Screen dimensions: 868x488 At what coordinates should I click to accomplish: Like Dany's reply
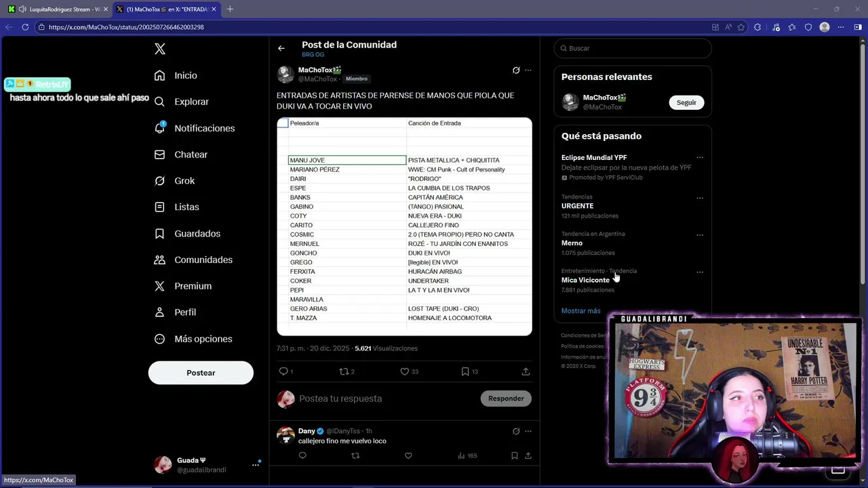click(x=408, y=455)
